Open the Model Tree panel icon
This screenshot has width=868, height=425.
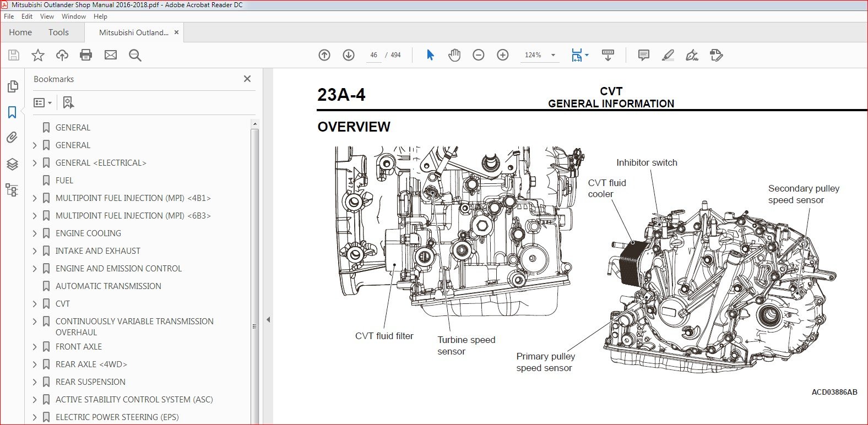tap(12, 190)
